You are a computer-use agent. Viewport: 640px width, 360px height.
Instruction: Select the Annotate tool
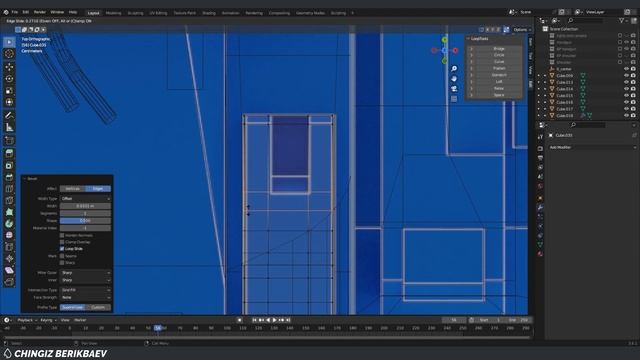9,116
